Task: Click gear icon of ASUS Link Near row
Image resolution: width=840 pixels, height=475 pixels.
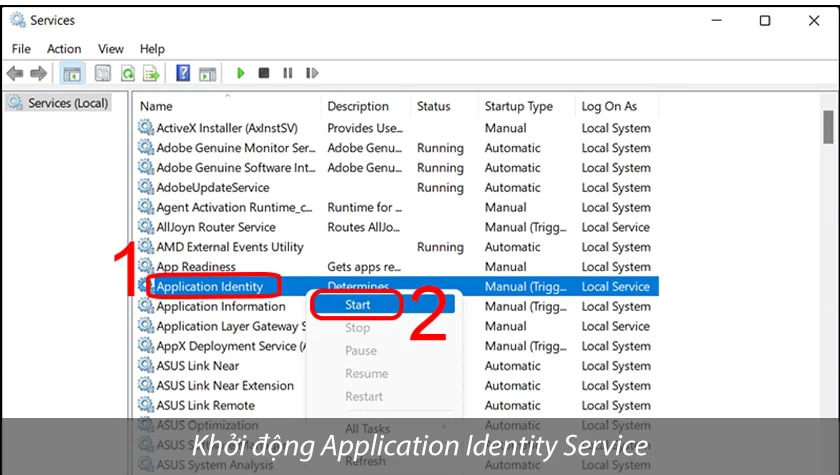Action: click(x=145, y=365)
